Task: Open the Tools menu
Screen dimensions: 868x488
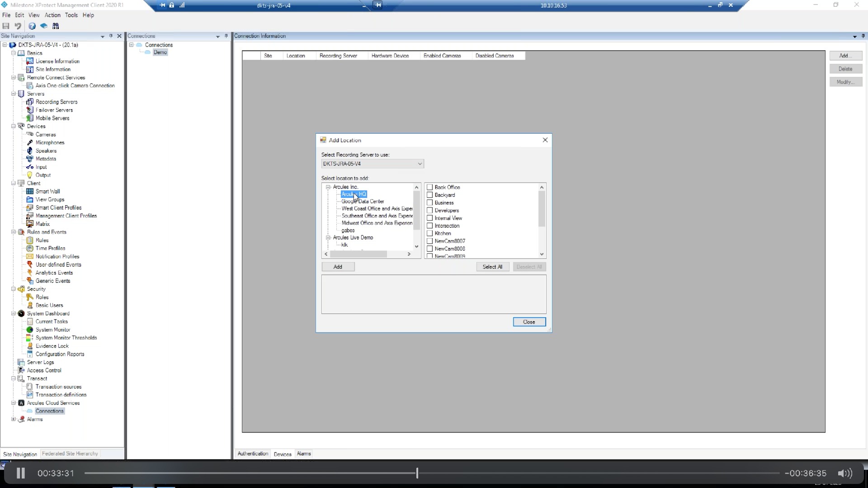Action: click(x=71, y=15)
